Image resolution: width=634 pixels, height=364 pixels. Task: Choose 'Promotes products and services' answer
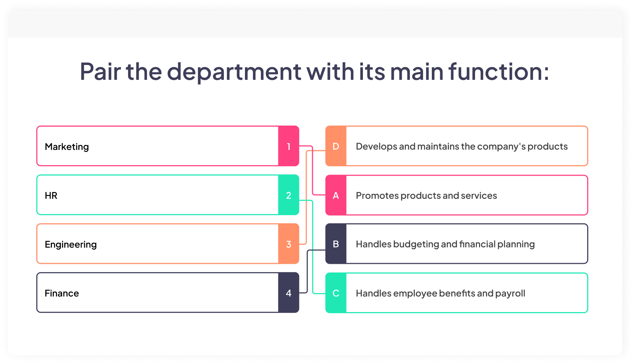[457, 195]
